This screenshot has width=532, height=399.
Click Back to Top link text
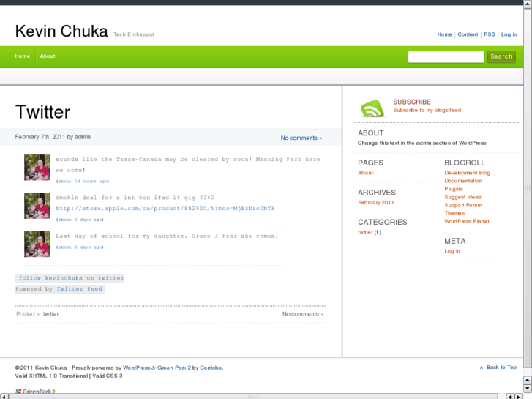pyautogui.click(x=501, y=367)
